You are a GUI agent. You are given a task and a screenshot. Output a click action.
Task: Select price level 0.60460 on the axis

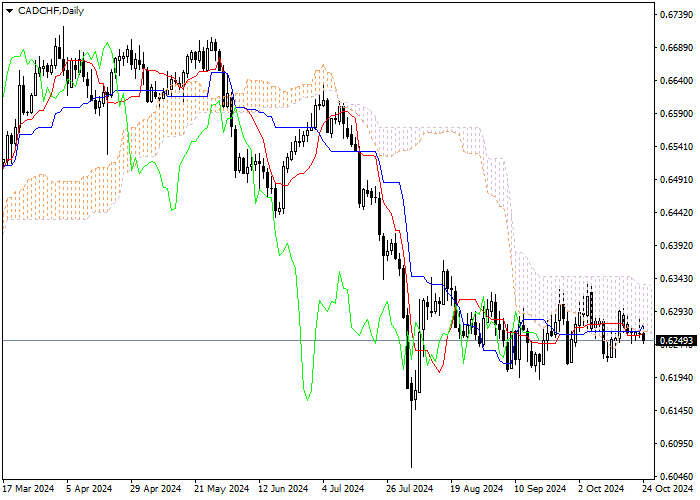[677, 476]
